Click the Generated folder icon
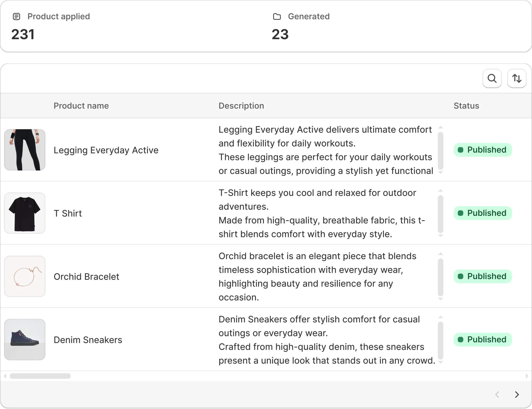Screen dimensions: 532x409 277,16
